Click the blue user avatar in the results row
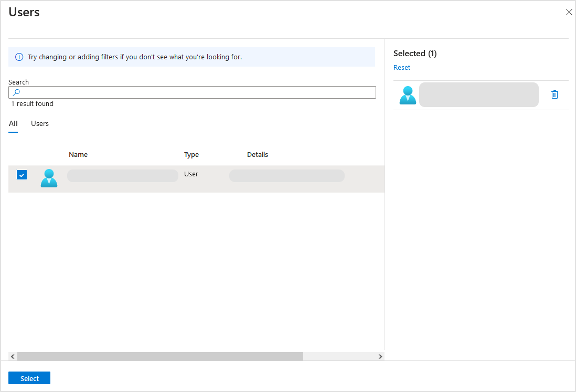Screen dimensions: 576x392 [49, 178]
